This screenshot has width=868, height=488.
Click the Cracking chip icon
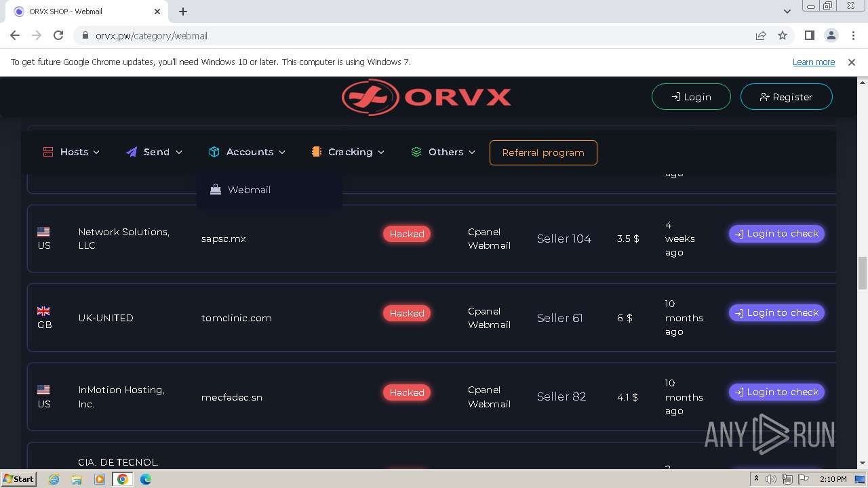[316, 152]
